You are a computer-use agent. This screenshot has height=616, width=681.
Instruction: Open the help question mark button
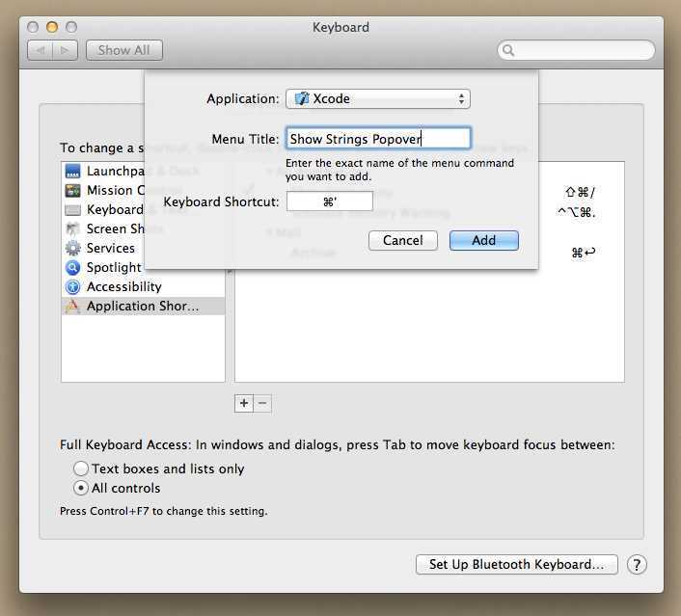pos(637,565)
